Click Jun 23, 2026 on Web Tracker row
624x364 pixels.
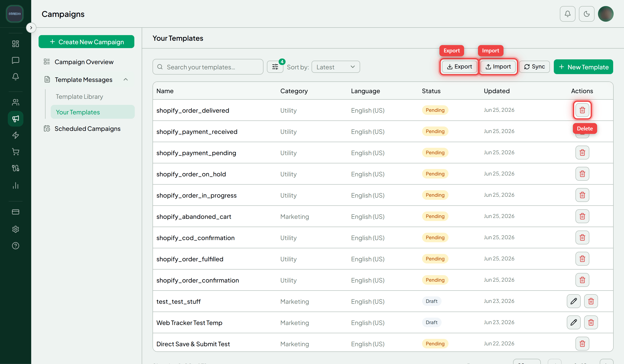point(499,322)
